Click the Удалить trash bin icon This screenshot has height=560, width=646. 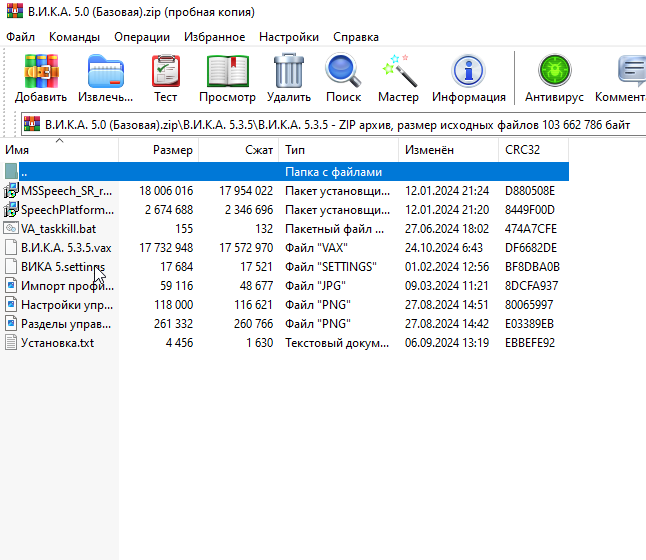pos(289,71)
